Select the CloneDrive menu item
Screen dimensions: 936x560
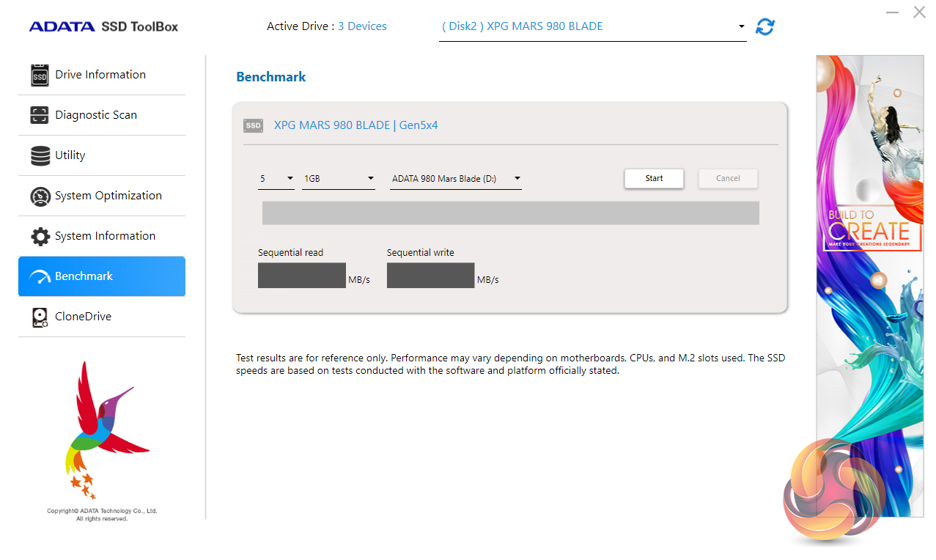[102, 317]
